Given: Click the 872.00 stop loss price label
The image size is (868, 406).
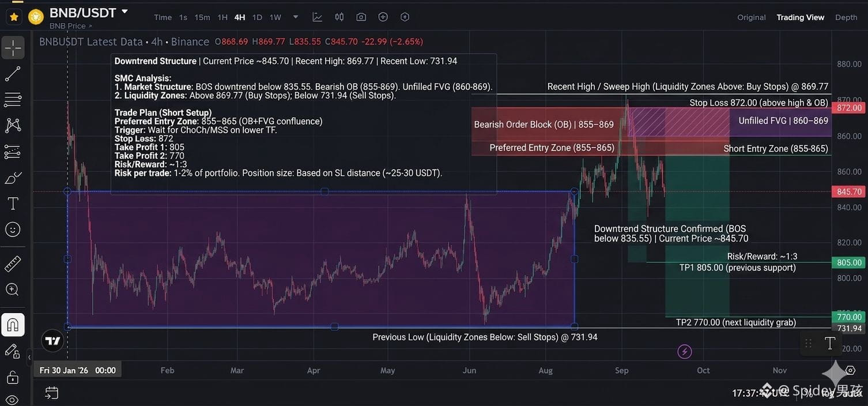Looking at the screenshot, I should click(x=848, y=108).
